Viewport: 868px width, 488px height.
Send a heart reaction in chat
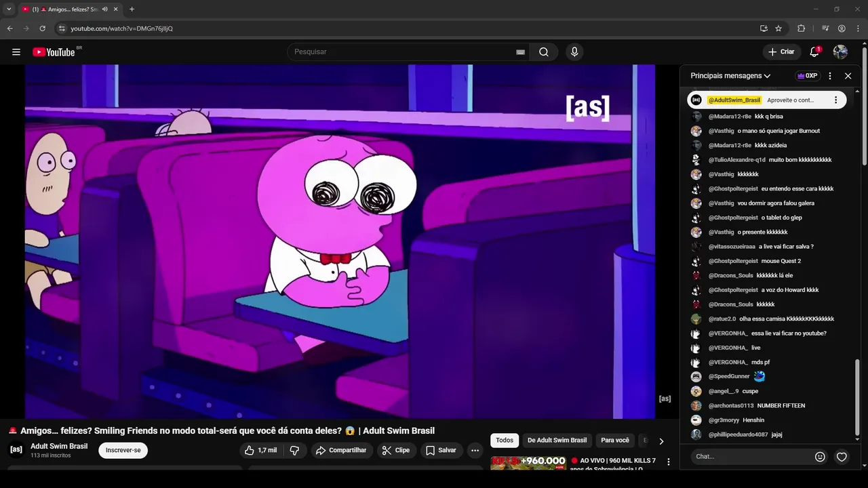tap(842, 457)
